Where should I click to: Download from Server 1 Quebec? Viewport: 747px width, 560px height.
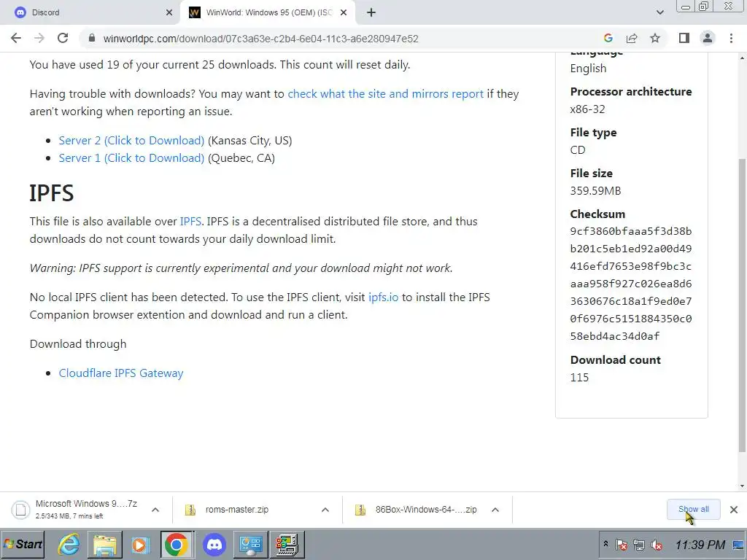(x=131, y=158)
